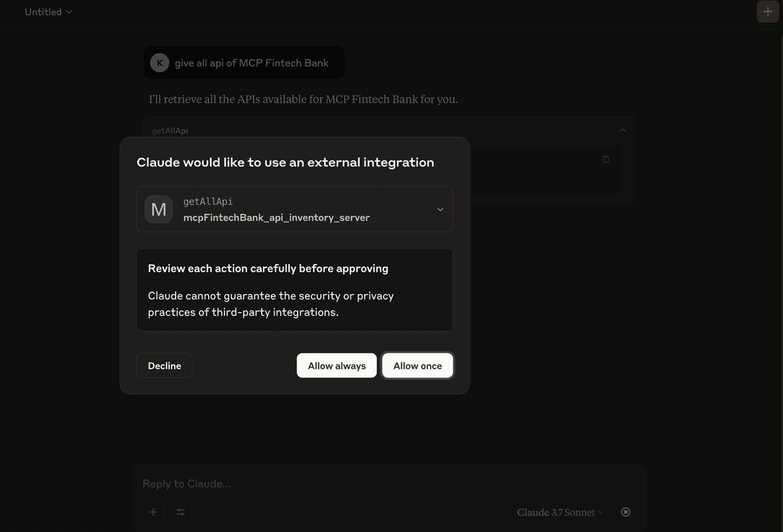Click the Reply to Claude input field
Screen dimensions: 783x532
point(388,484)
